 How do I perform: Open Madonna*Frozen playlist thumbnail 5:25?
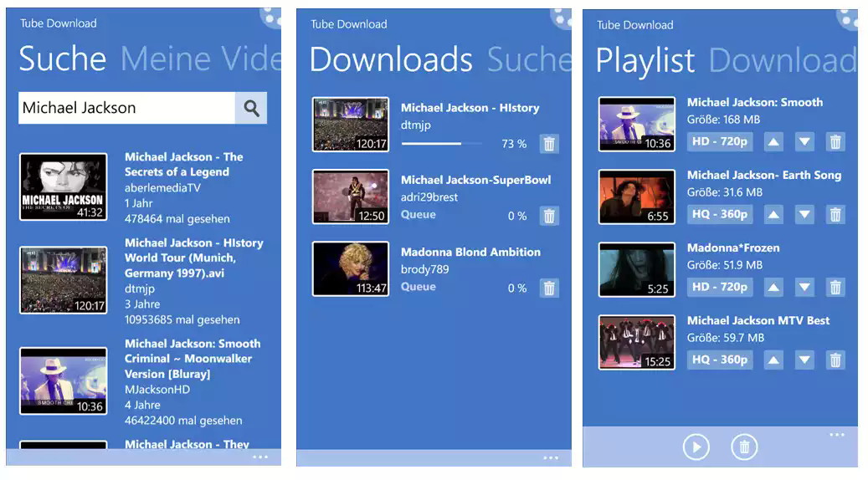pos(637,269)
